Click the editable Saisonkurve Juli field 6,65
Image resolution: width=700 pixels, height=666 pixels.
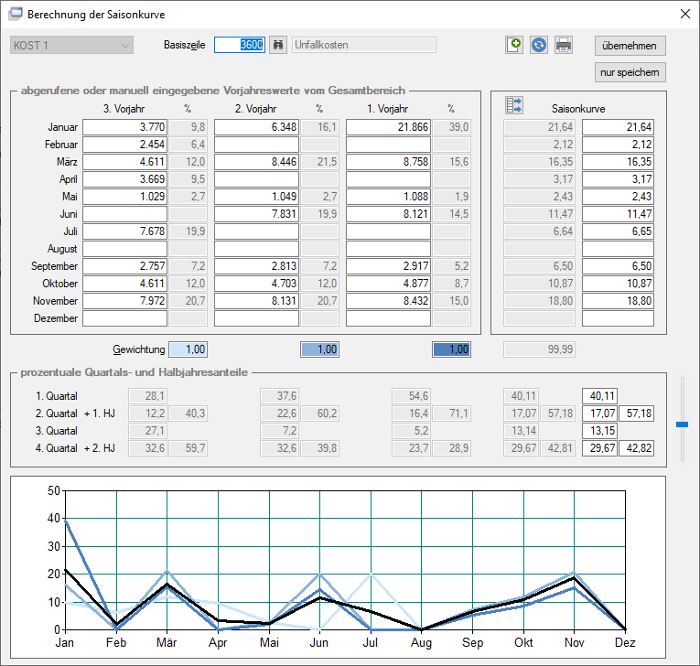(618, 232)
